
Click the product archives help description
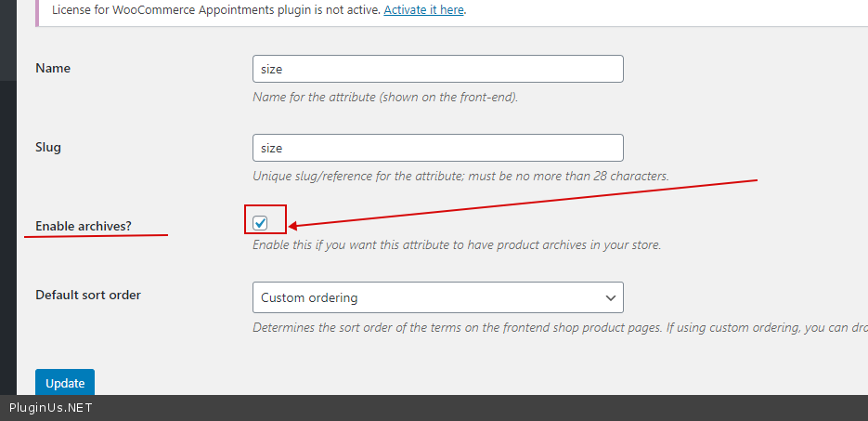(x=457, y=245)
